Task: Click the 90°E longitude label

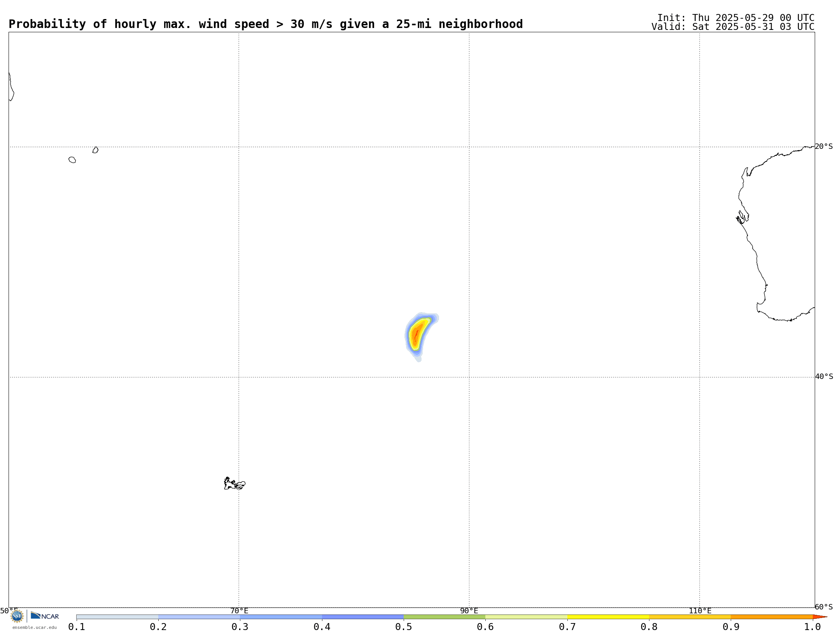Action: [469, 611]
